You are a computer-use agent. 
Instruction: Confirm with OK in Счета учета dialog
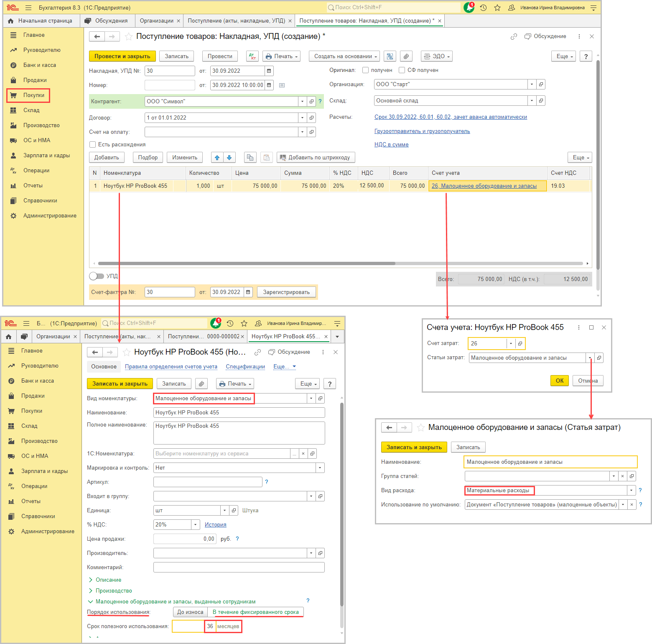click(560, 381)
